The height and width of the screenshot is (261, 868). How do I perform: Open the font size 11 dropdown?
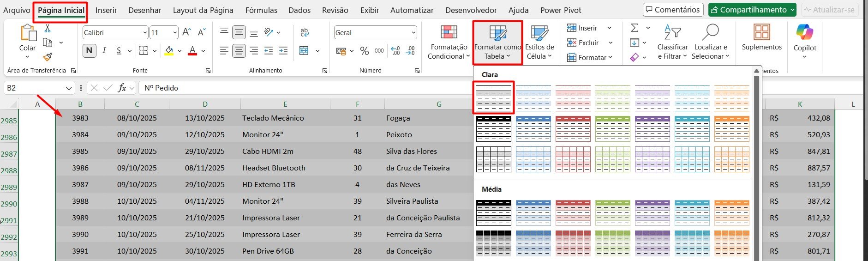tap(175, 32)
